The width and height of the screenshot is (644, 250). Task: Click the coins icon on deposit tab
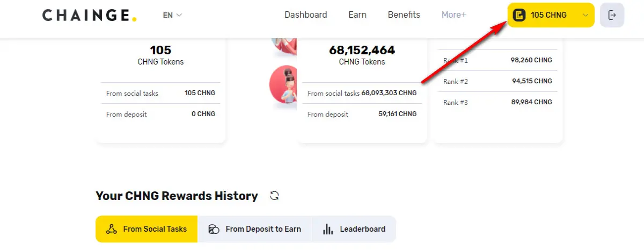[x=214, y=229]
